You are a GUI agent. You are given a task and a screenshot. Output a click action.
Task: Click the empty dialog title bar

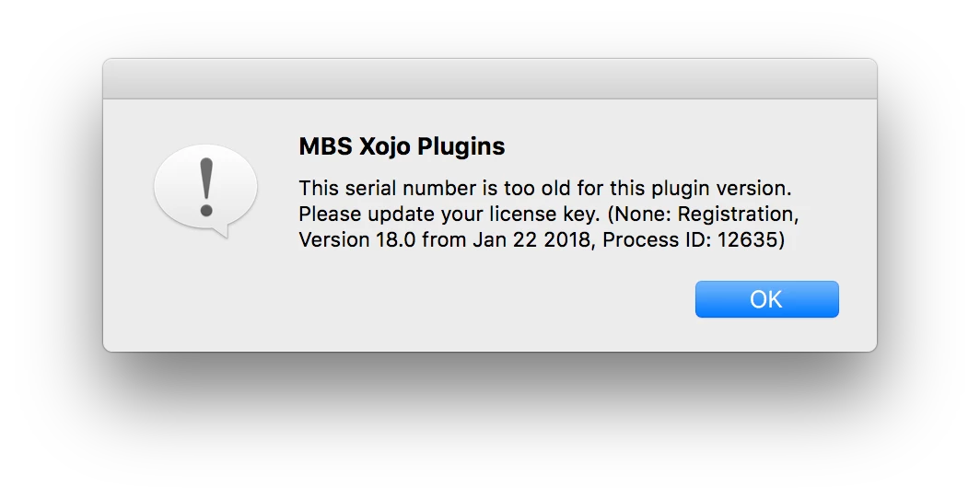coord(490,78)
